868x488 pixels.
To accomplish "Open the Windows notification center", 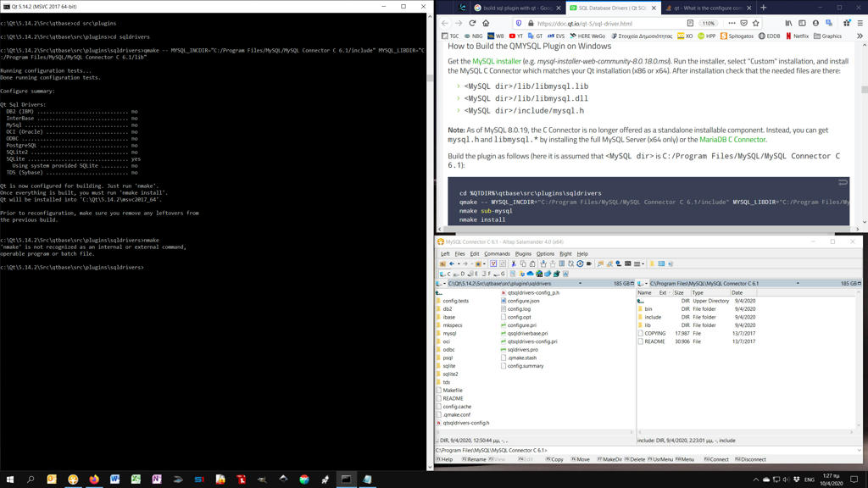I will click(x=854, y=480).
